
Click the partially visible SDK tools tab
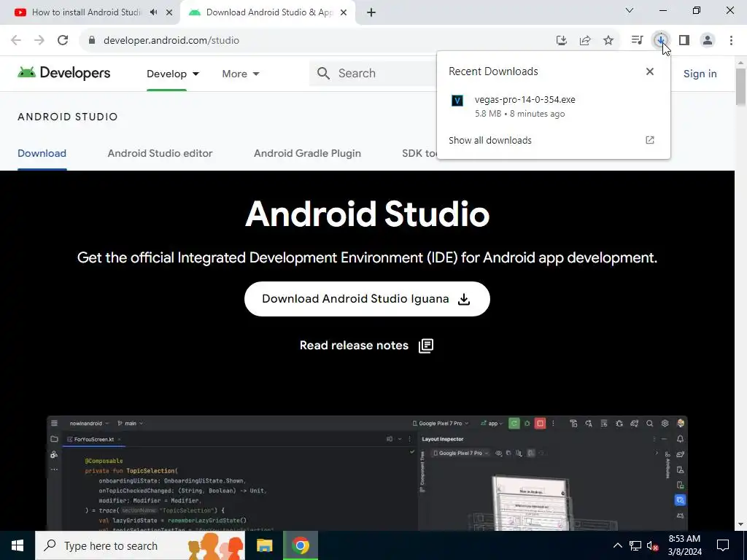[x=419, y=153]
